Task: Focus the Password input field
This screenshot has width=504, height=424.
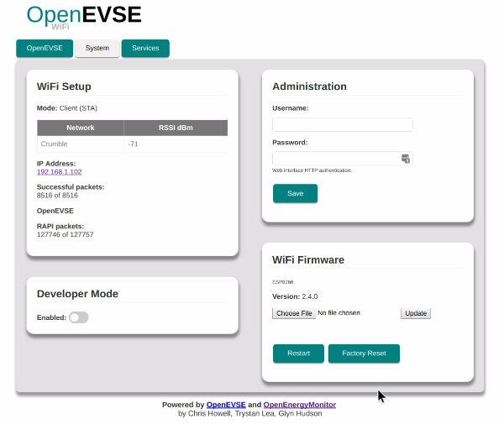Action: click(x=343, y=159)
